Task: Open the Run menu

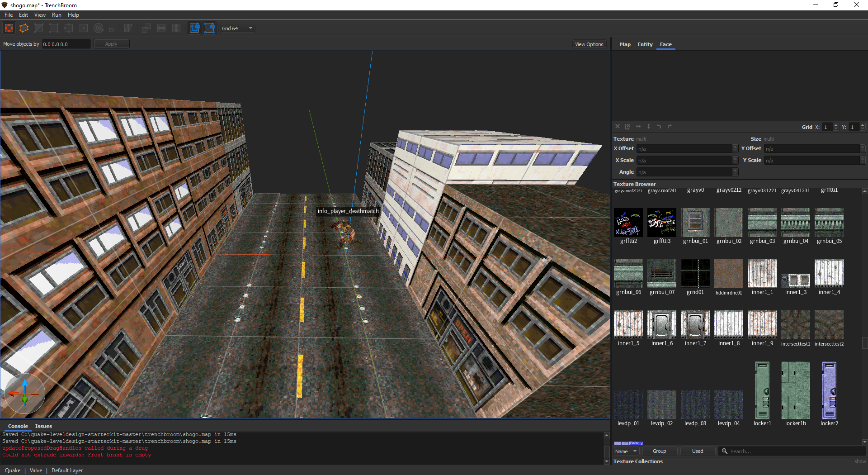Action: click(57, 15)
